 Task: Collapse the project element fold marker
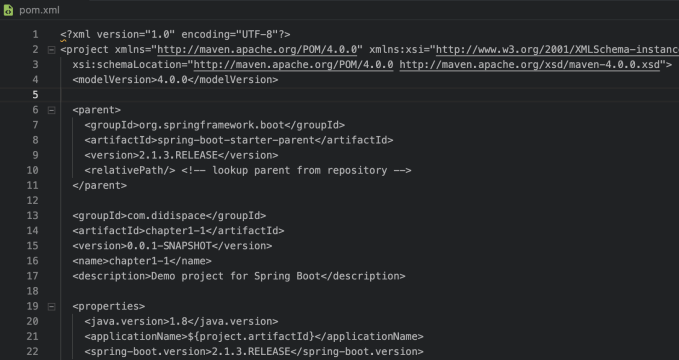[51, 50]
